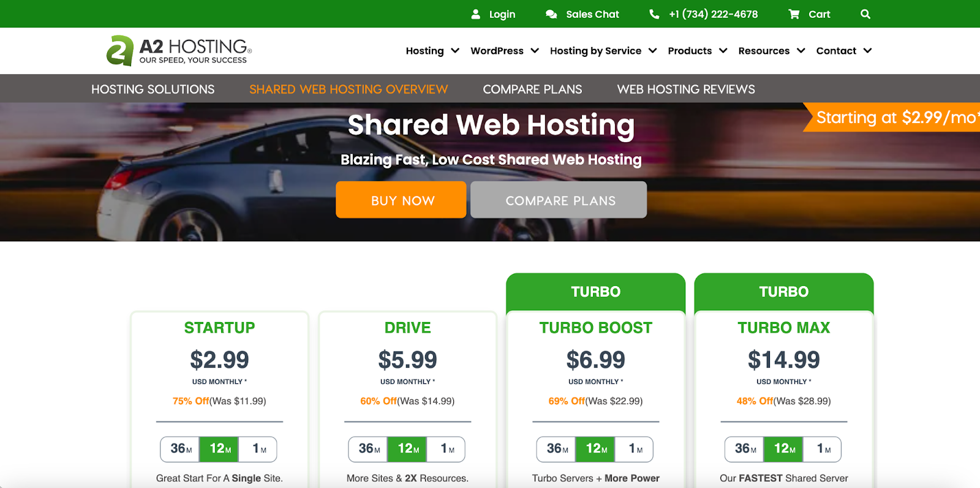Screen dimensions: 980x488
Task: Expand the chevron next to WordPress
Action: pos(535,51)
